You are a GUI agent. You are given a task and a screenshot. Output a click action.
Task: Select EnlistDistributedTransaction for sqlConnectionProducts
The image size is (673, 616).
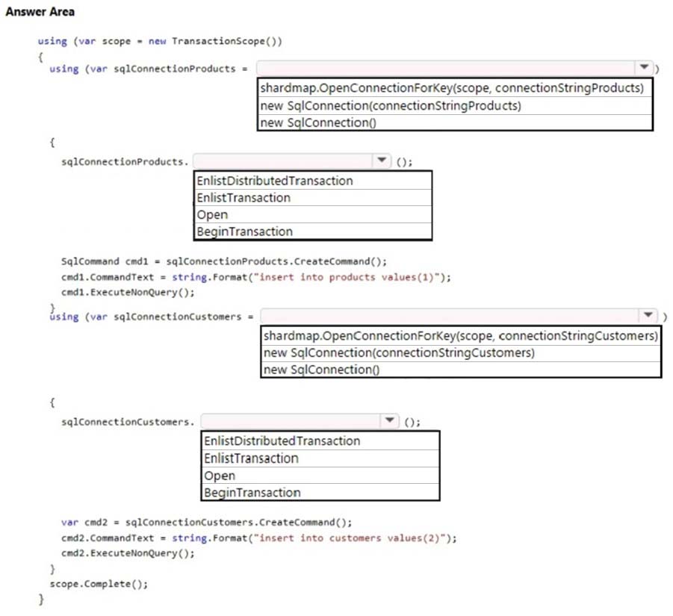pos(312,181)
